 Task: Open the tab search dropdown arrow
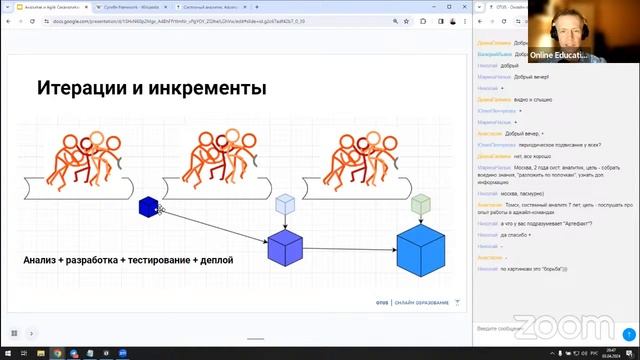pos(7,7)
